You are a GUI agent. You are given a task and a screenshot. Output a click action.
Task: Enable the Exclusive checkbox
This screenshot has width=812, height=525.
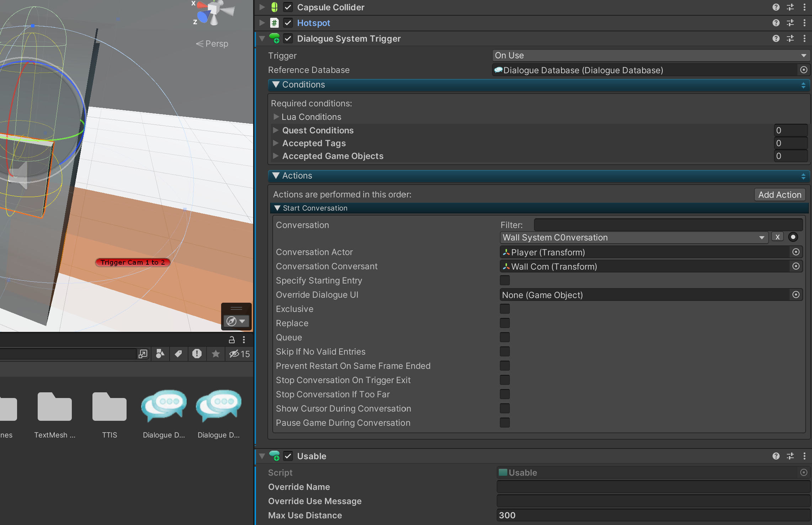[505, 309]
